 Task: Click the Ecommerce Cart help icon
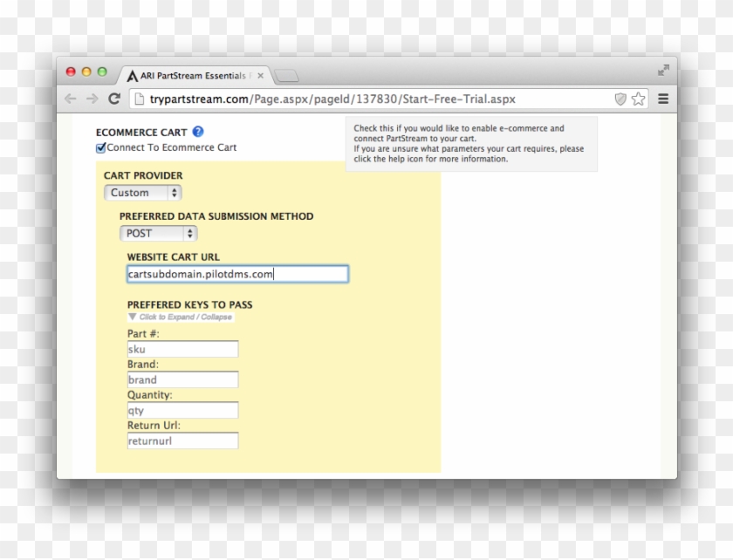(x=198, y=132)
